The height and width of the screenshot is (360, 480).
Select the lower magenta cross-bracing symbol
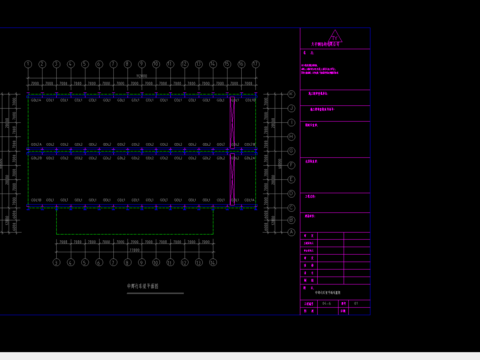pyautogui.click(x=232, y=179)
